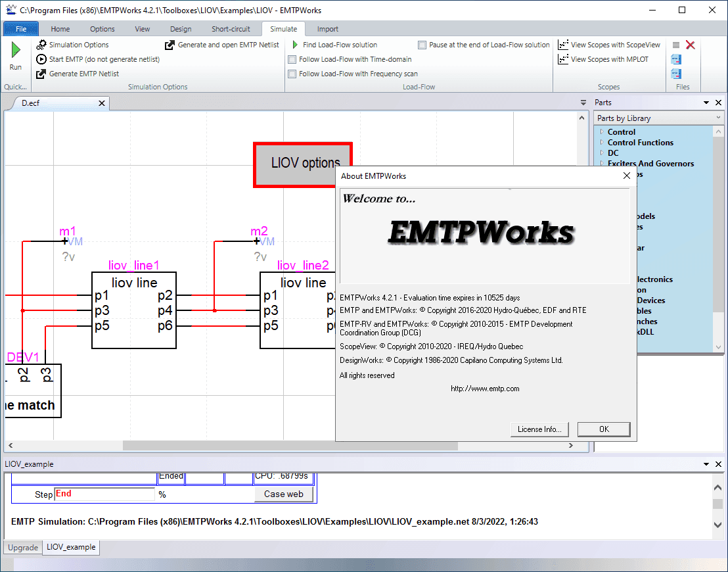Click the bottom blue file icon in Files group
Screen dimensions: 728x572
(676, 74)
